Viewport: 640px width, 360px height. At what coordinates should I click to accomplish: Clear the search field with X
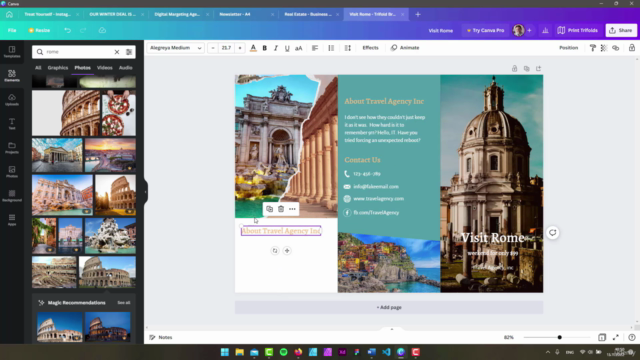(x=117, y=52)
